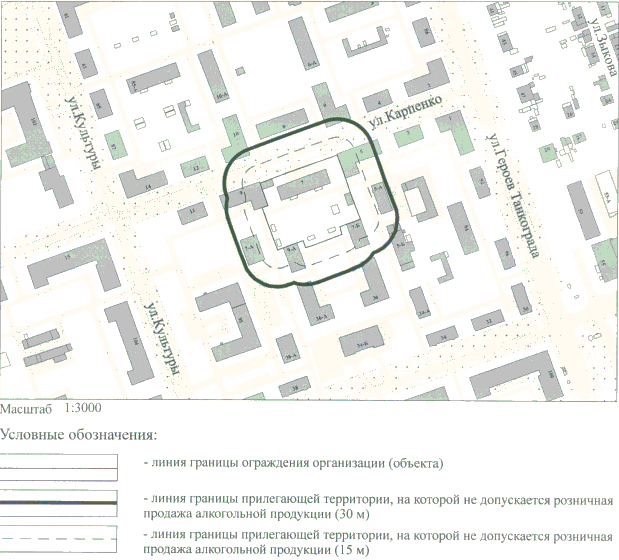This screenshot has height=560, width=619.
Task: Click the ул. Карпенко street label
Action: (403, 121)
